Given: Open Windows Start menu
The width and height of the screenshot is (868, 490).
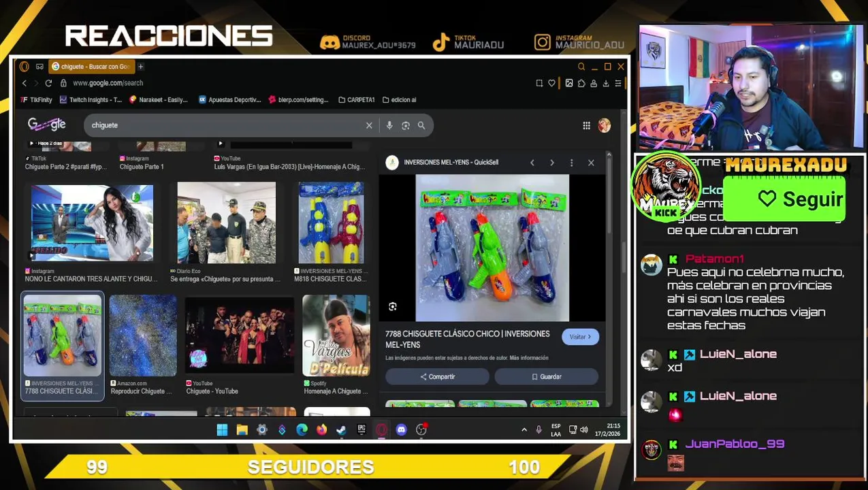Looking at the screenshot, I should (222, 429).
